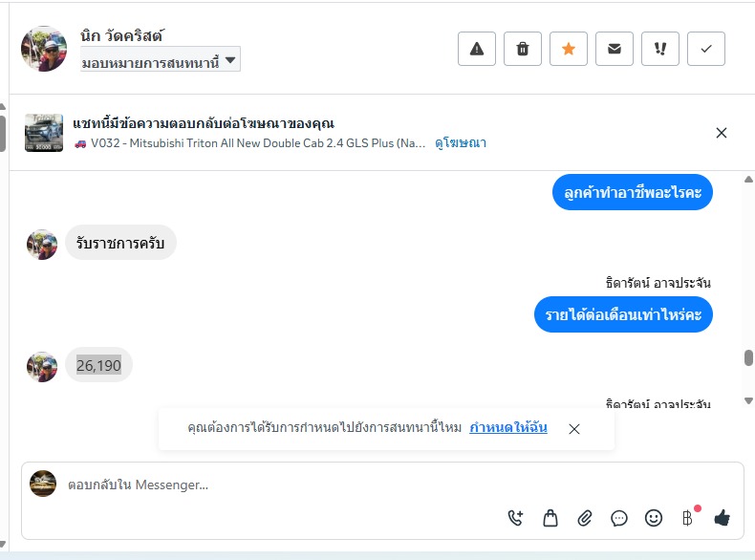Toggle the orange star follow-up flag
755x560 pixels.
point(569,49)
